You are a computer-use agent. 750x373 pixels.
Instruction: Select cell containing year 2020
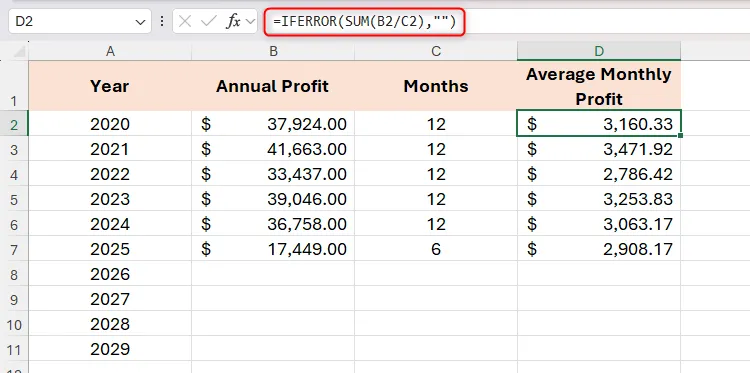click(x=110, y=123)
